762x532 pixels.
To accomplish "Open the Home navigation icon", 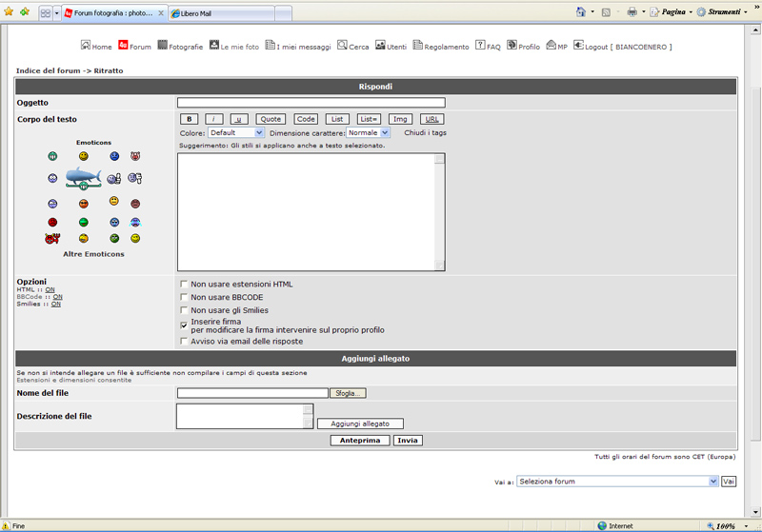I will 86,45.
